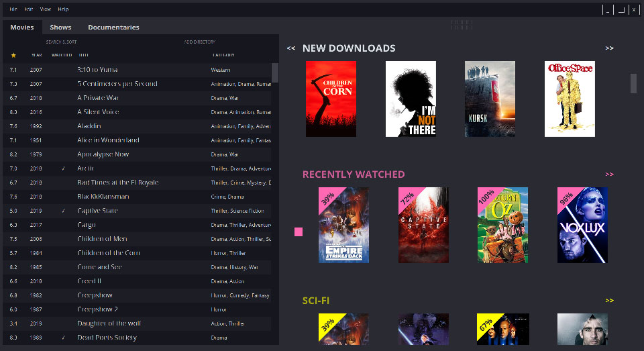Open the Return to Oz poster
The height and width of the screenshot is (351, 644).
click(502, 225)
